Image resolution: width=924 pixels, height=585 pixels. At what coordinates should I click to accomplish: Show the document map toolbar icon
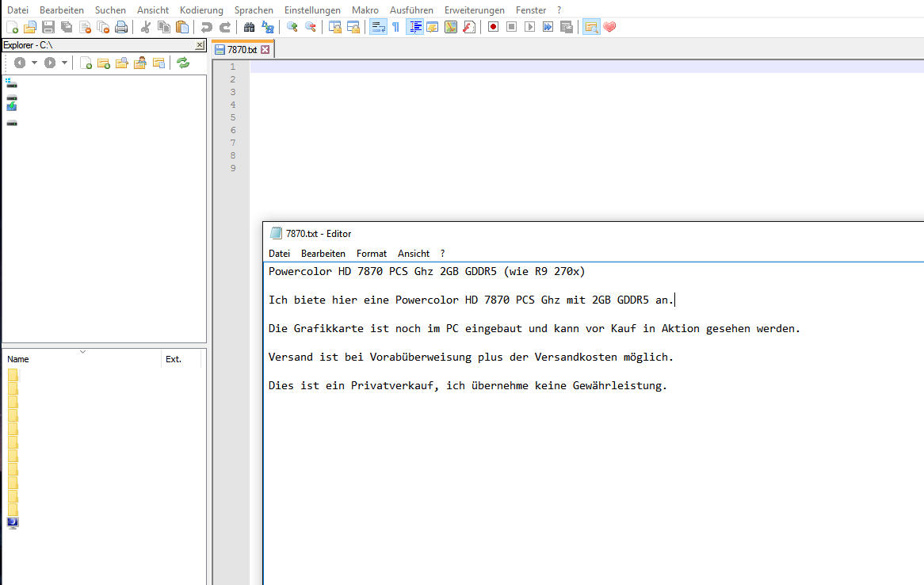(451, 27)
